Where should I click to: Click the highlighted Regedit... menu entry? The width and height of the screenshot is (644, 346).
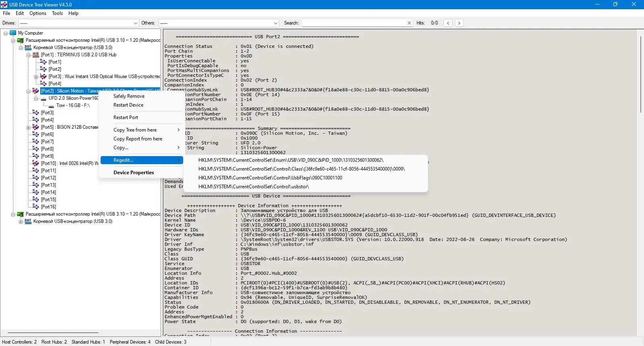coord(141,160)
